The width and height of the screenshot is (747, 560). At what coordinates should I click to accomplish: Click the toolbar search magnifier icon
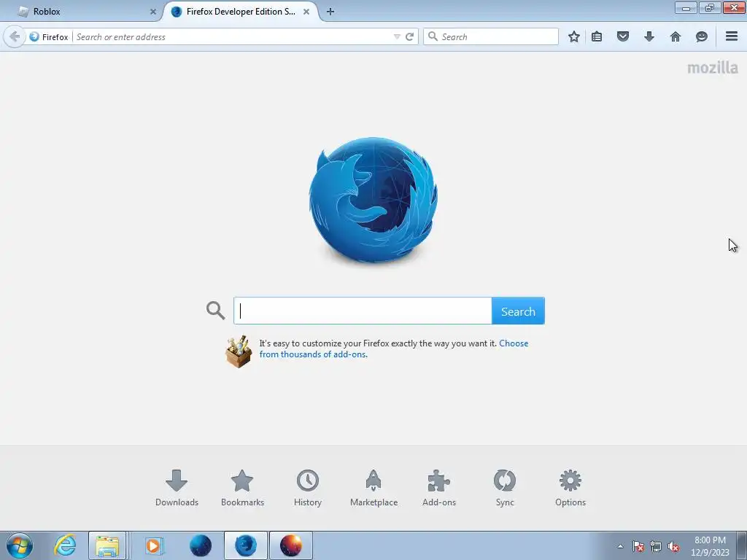click(x=433, y=36)
